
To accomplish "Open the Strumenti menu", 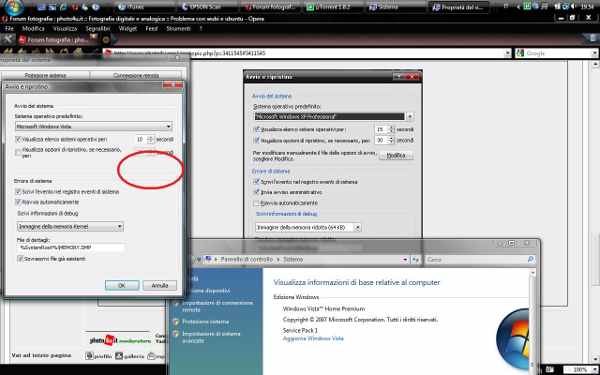I will pyautogui.click(x=178, y=29).
